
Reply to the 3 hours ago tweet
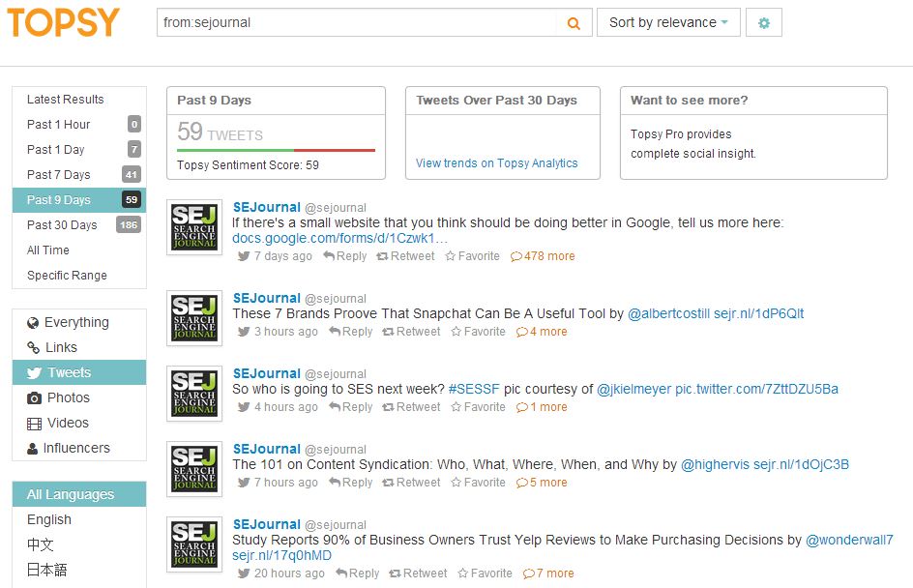coord(350,332)
